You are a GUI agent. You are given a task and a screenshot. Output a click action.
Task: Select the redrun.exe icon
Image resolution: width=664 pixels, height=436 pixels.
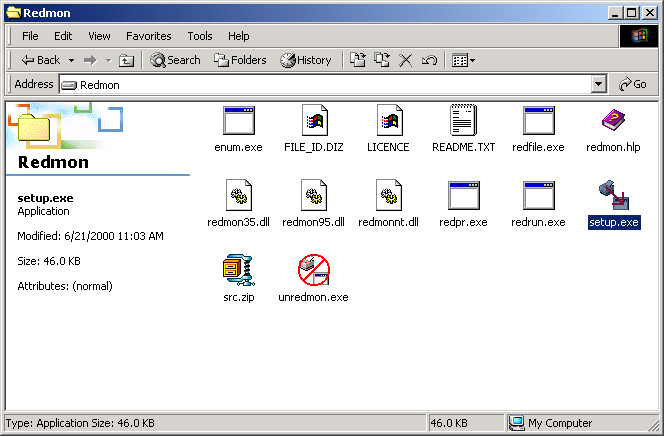click(x=539, y=196)
